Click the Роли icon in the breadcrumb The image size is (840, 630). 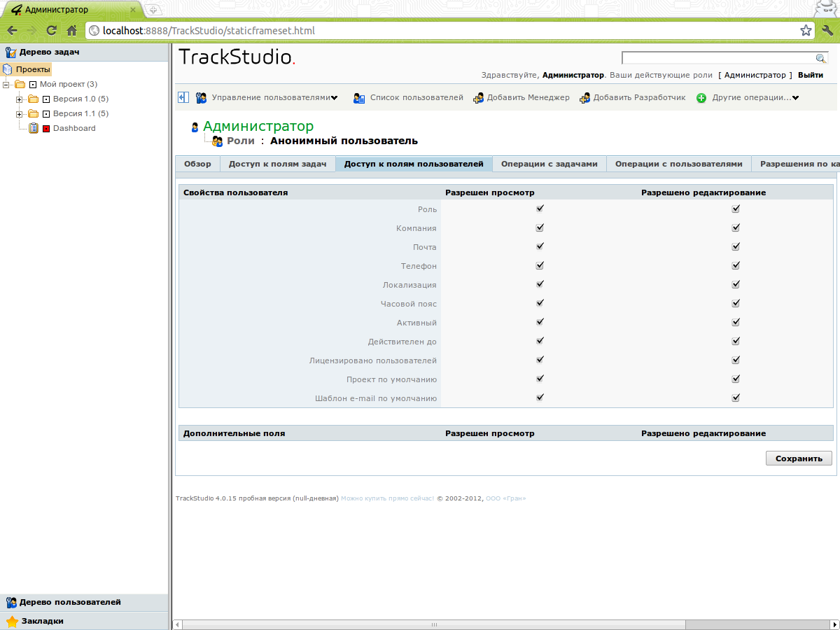tap(218, 141)
